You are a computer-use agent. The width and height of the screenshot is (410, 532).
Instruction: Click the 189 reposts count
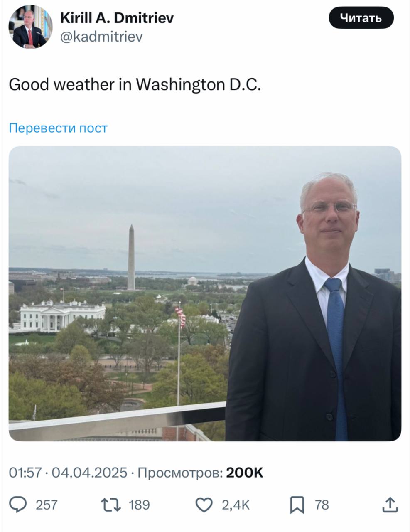[x=139, y=505]
